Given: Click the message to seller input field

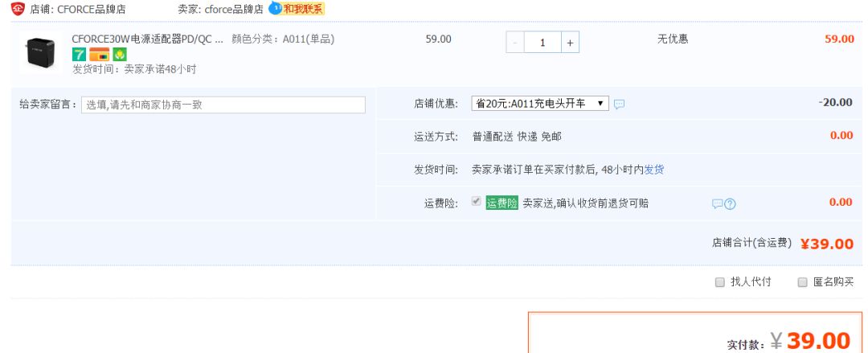Looking at the screenshot, I should coord(223,105).
